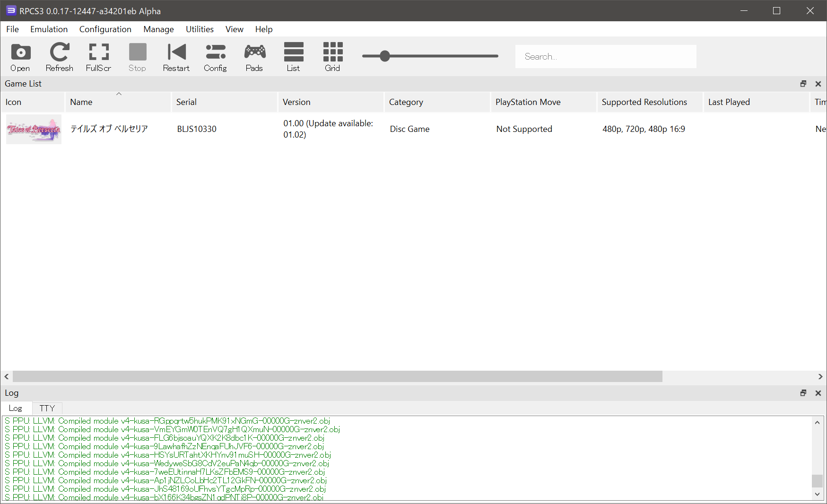Image resolution: width=827 pixels, height=504 pixels.
Task: Open the View menu
Action: pyautogui.click(x=235, y=29)
